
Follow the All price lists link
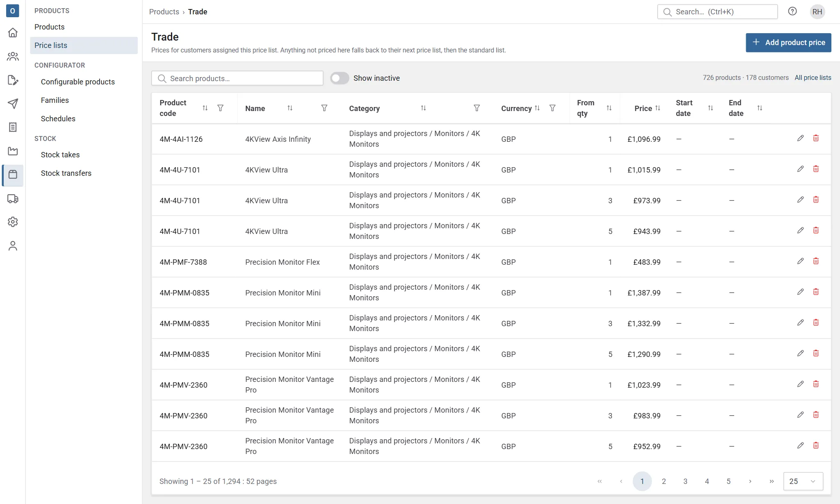point(813,78)
